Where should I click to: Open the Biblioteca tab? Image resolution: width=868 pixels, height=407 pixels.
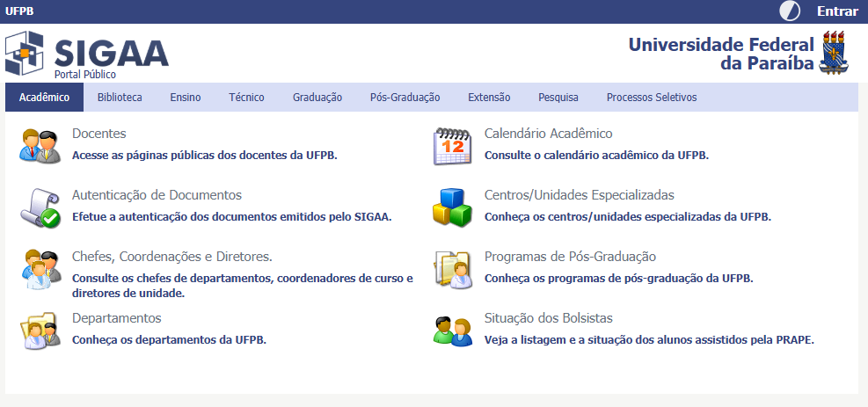point(120,98)
